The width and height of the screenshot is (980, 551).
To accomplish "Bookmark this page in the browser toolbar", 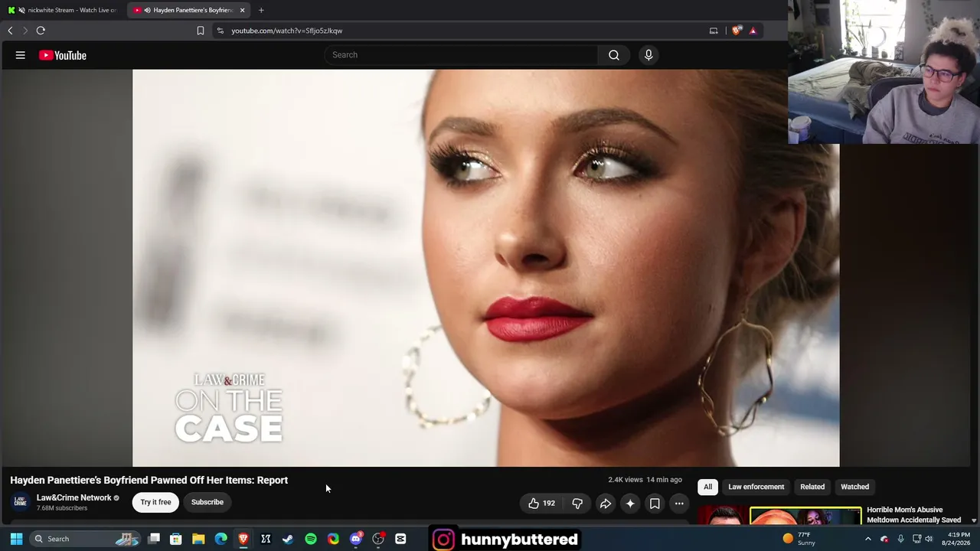I will pos(201,31).
